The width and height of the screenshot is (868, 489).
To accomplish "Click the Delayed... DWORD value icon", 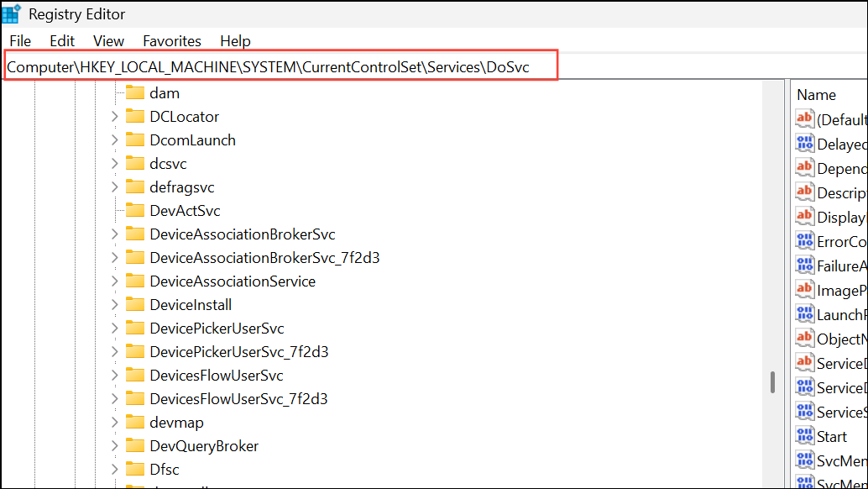I will tap(805, 143).
